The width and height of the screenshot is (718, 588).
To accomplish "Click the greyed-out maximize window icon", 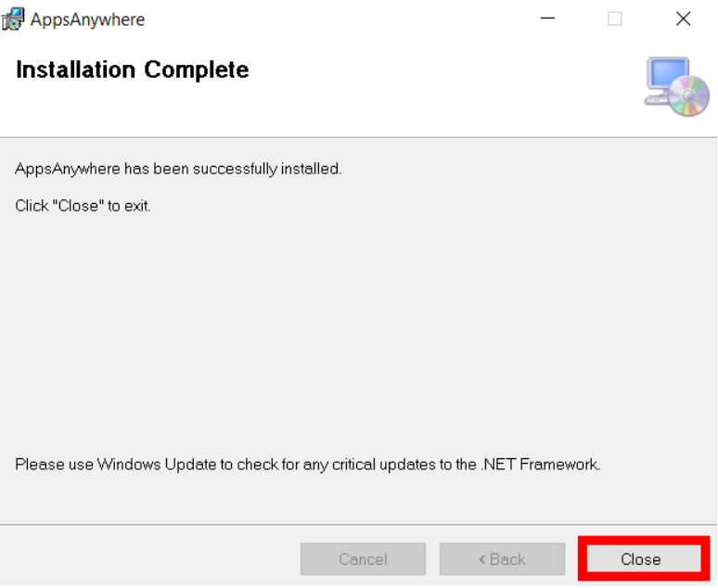I will 614,19.
